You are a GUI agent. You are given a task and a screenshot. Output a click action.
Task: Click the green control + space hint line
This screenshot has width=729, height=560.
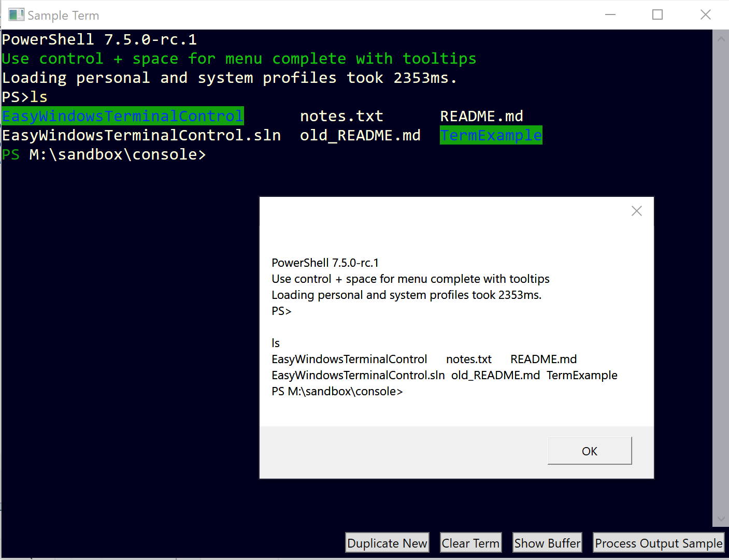[x=239, y=59]
